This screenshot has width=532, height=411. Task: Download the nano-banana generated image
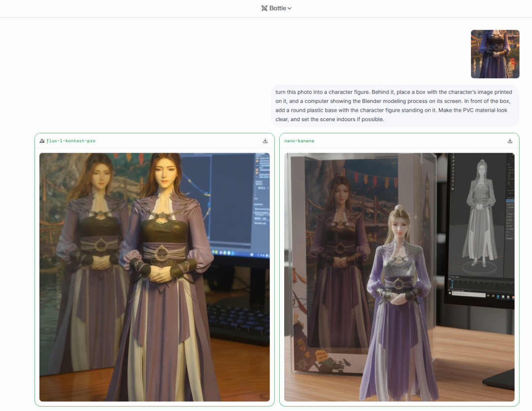tap(510, 141)
